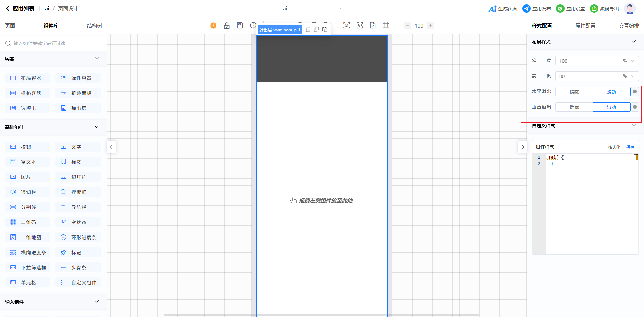644x317 pixels.
Task: Click 应用列表 back button
Action: (x=20, y=9)
